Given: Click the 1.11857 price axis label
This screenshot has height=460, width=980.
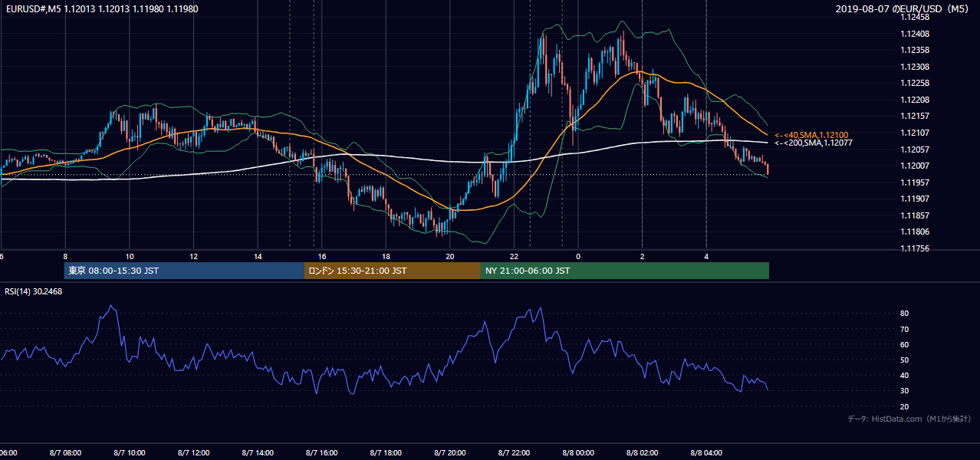Looking at the screenshot, I should (915, 215).
